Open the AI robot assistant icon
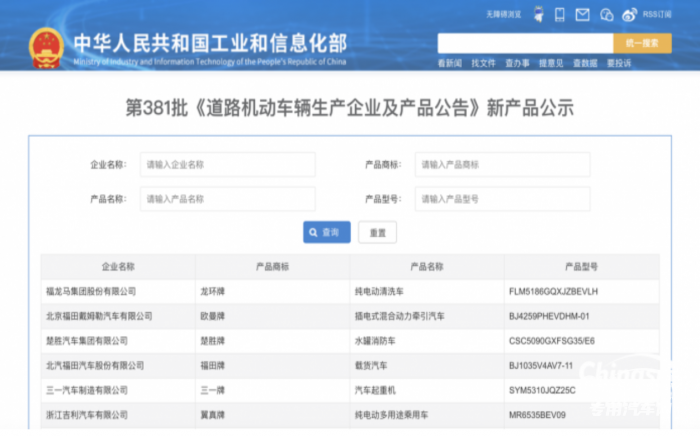Image resolution: width=700 pixels, height=436 pixels. click(x=539, y=14)
